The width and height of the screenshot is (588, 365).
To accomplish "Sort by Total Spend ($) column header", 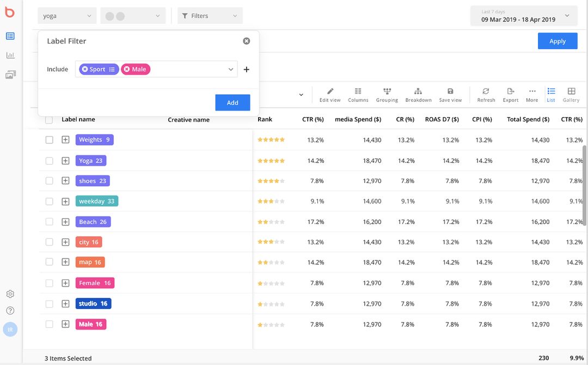I will (x=528, y=119).
